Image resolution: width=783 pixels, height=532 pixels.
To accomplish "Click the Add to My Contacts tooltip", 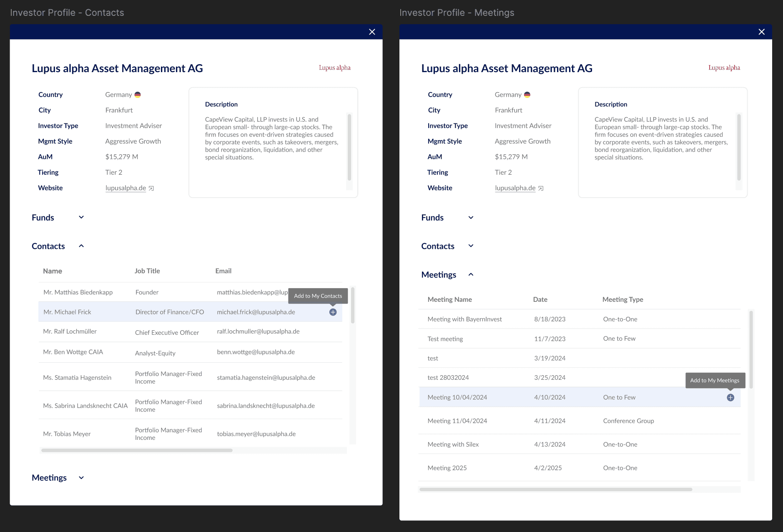I will (x=318, y=296).
